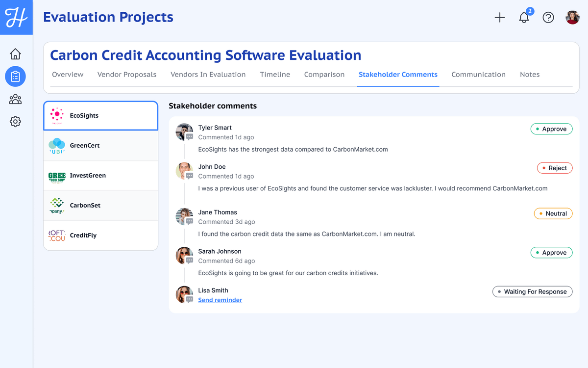Screen dimensions: 588x368
Task: Select the Evaluation Projects clipboard icon
Action: pos(15,77)
